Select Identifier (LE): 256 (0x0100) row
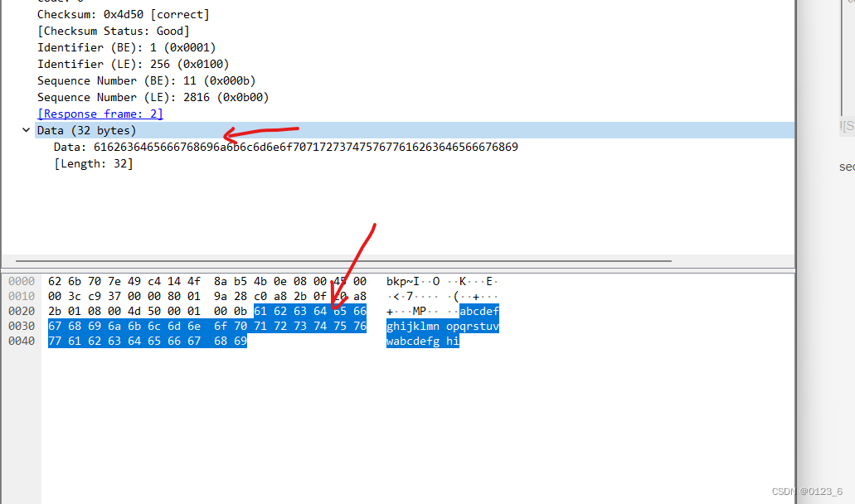 [133, 65]
